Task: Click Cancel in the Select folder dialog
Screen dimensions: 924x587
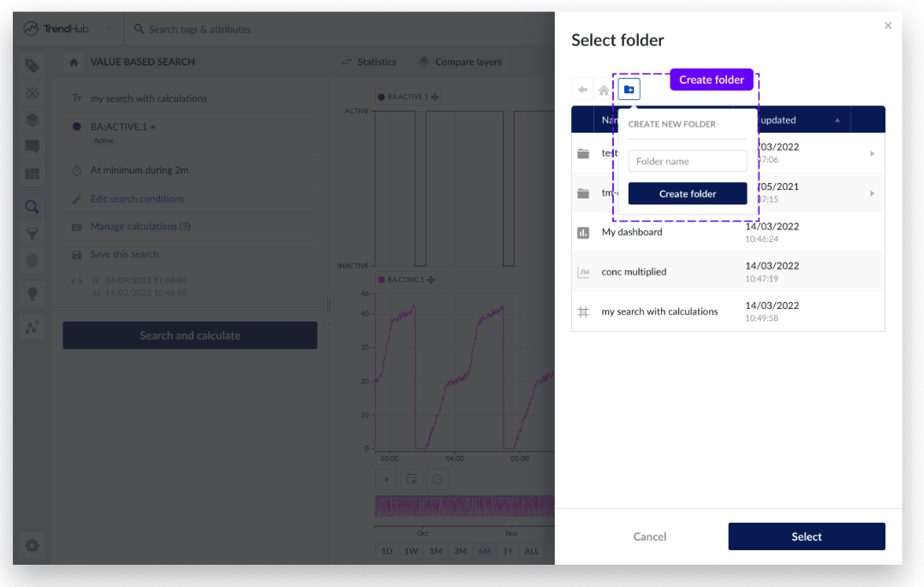Action: 649,537
